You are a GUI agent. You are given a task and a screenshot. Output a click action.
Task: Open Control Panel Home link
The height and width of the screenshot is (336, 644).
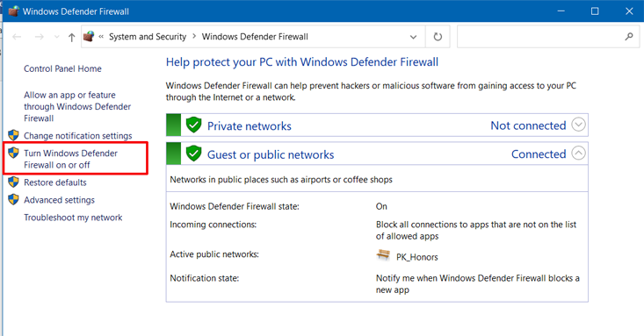pyautogui.click(x=62, y=68)
